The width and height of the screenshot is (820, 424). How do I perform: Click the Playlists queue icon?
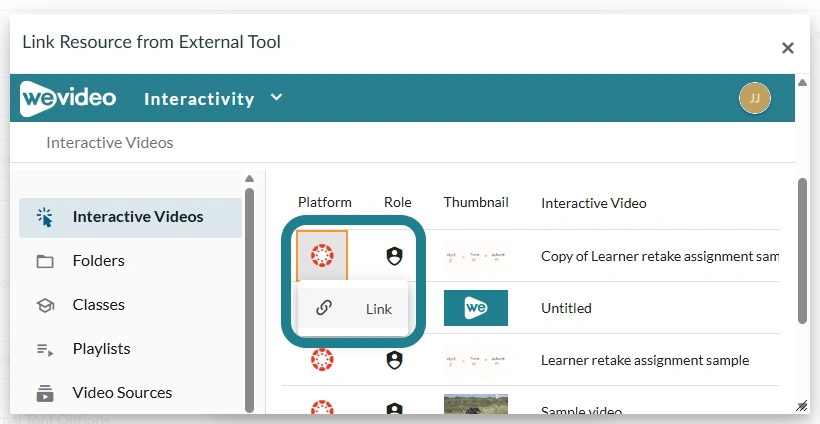(45, 349)
